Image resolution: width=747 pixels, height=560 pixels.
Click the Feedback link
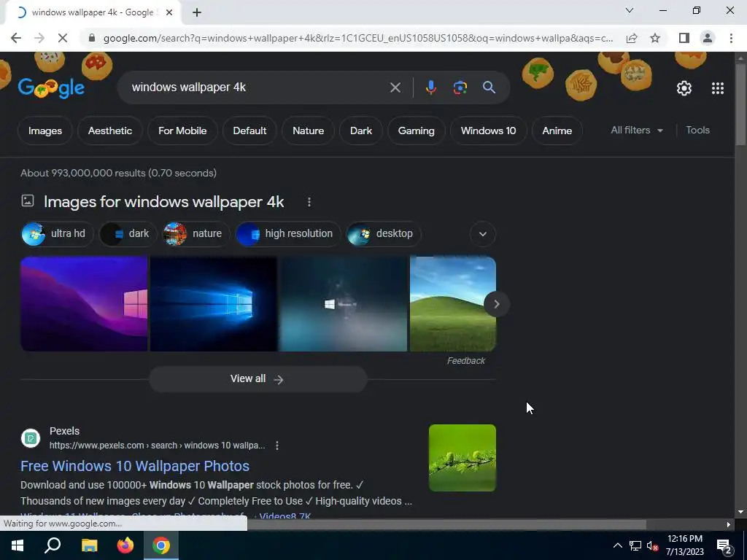[466, 361]
